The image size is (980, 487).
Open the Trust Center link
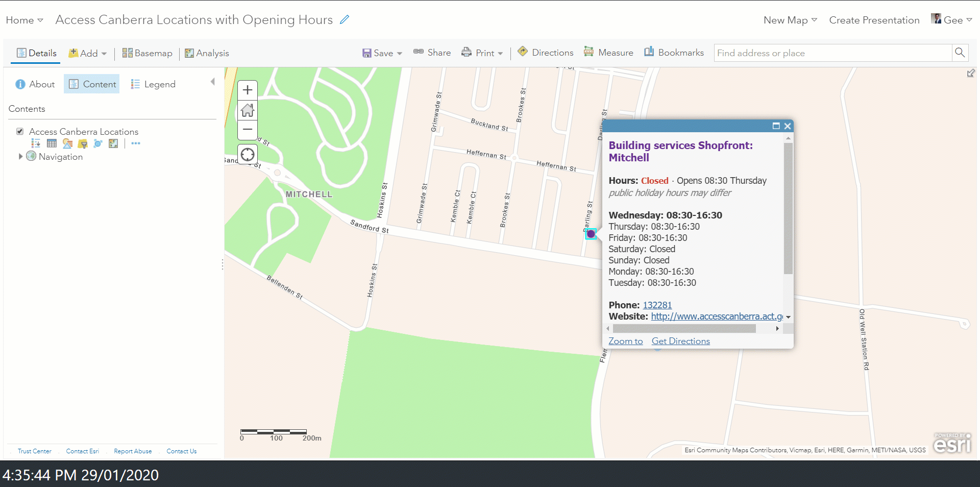(35, 451)
